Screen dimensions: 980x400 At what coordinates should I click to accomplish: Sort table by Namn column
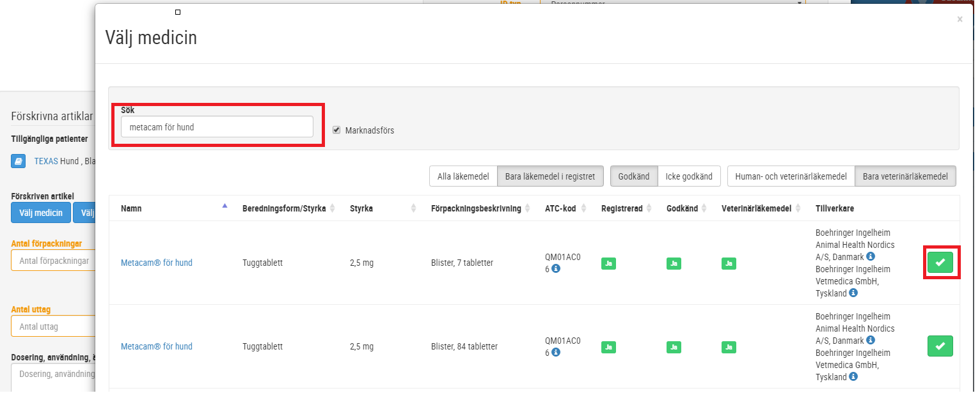(x=171, y=208)
